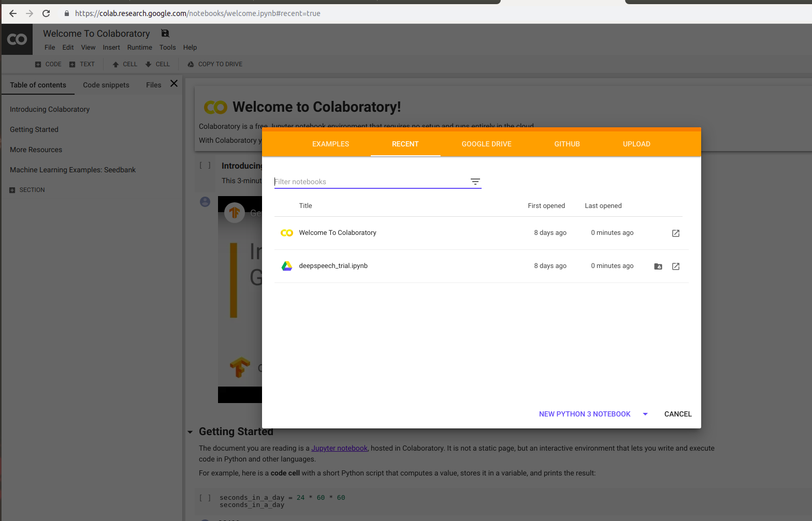812x521 pixels.
Task: Switch to the Code snippets tab
Action: (x=106, y=85)
